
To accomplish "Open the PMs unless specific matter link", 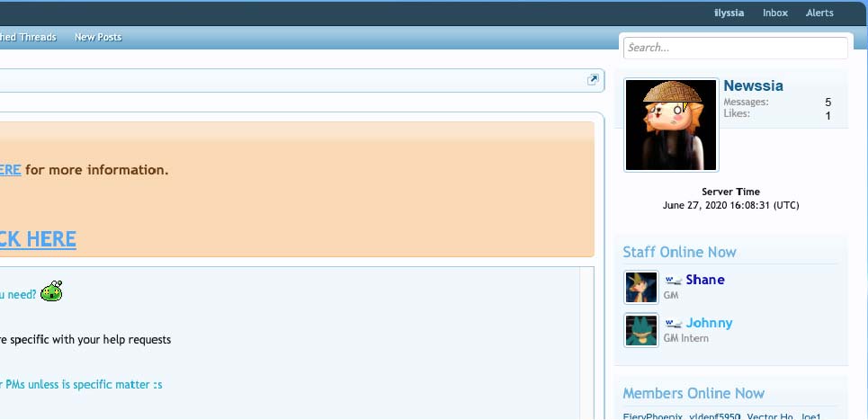I will (x=81, y=385).
